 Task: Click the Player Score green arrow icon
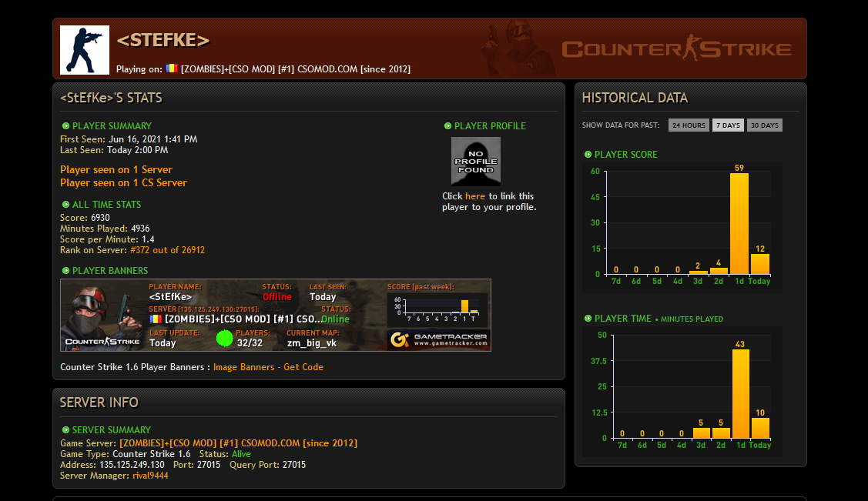coord(588,155)
